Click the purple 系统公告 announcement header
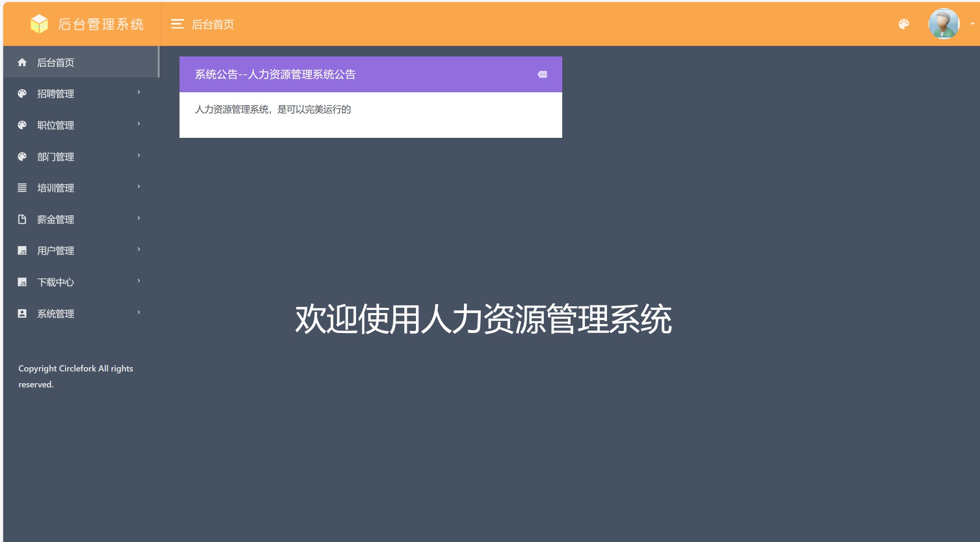The height and width of the screenshot is (542, 980). [x=350, y=74]
